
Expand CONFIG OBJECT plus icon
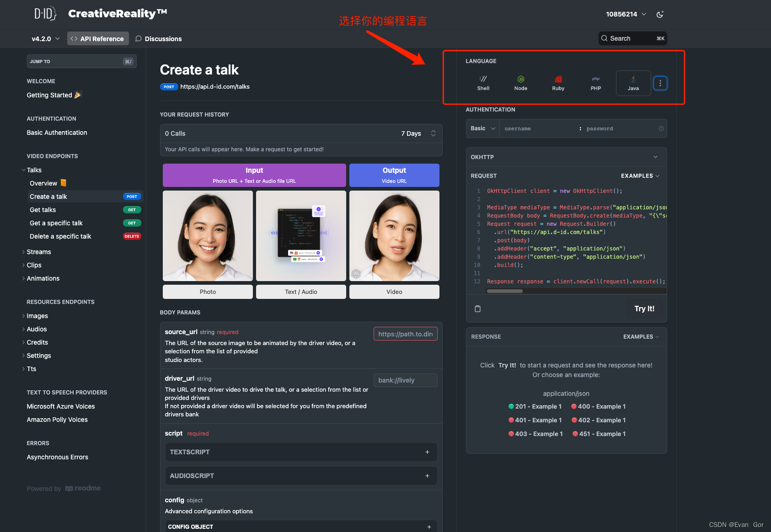(x=429, y=527)
